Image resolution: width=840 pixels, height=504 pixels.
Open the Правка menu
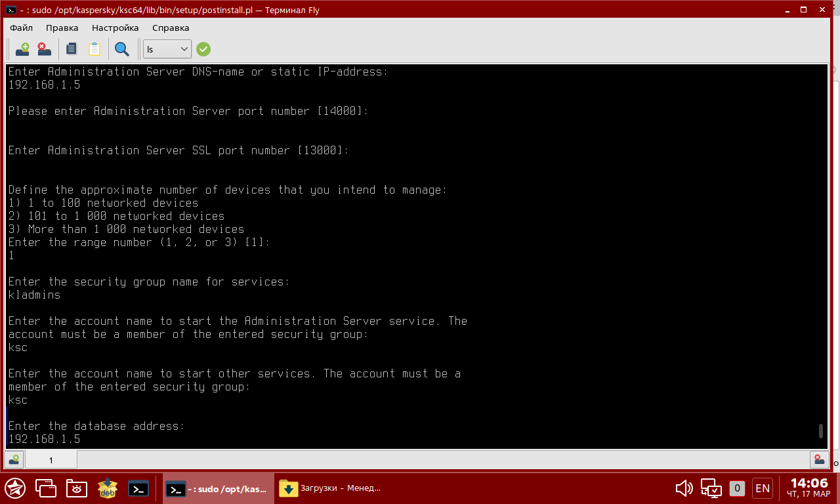tap(62, 28)
